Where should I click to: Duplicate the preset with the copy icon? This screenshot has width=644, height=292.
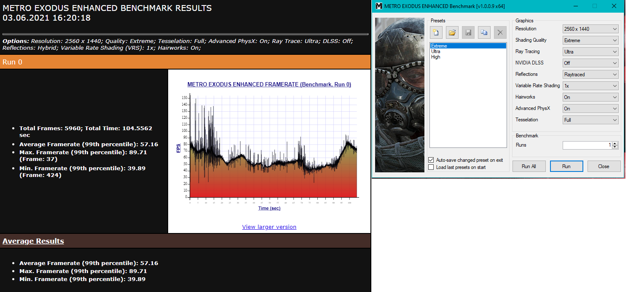click(x=484, y=32)
